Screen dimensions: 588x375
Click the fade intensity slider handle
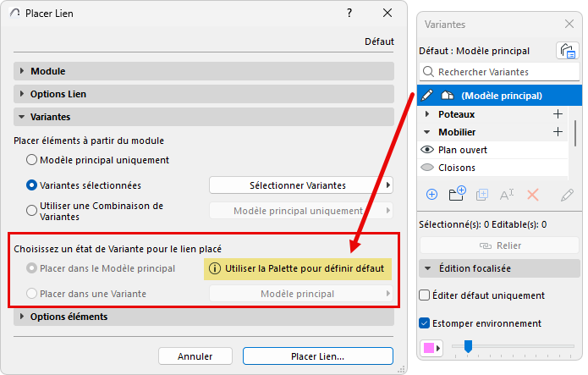click(468, 346)
